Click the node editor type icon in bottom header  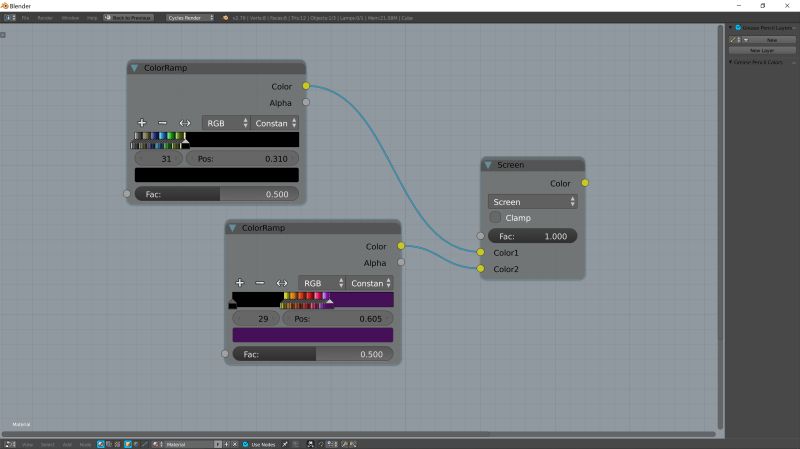tap(10, 444)
